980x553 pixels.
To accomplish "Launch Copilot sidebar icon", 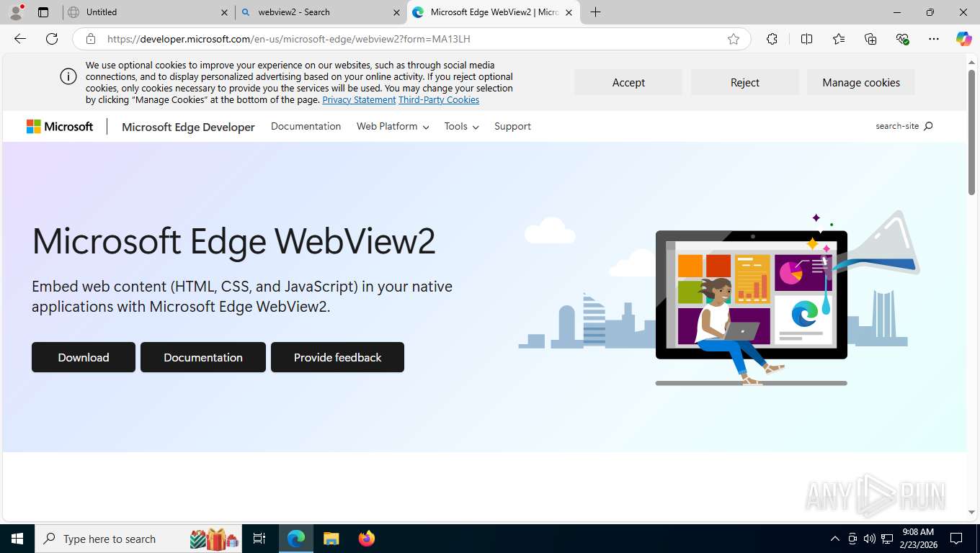I will coord(964,39).
